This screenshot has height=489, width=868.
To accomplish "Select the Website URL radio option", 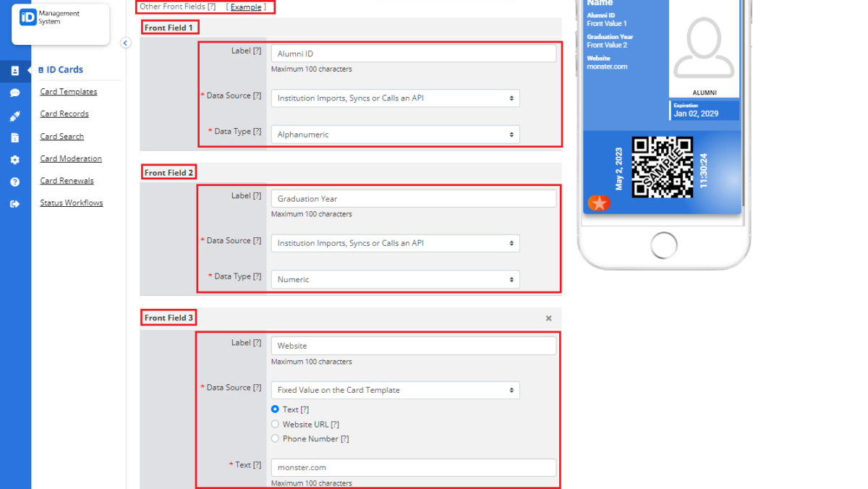I will coord(275,425).
